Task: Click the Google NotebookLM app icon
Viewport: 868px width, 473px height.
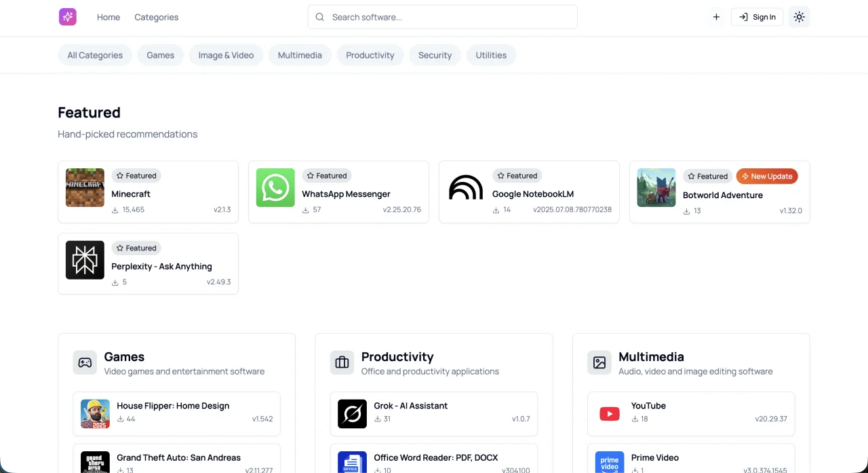Action: 466,187
